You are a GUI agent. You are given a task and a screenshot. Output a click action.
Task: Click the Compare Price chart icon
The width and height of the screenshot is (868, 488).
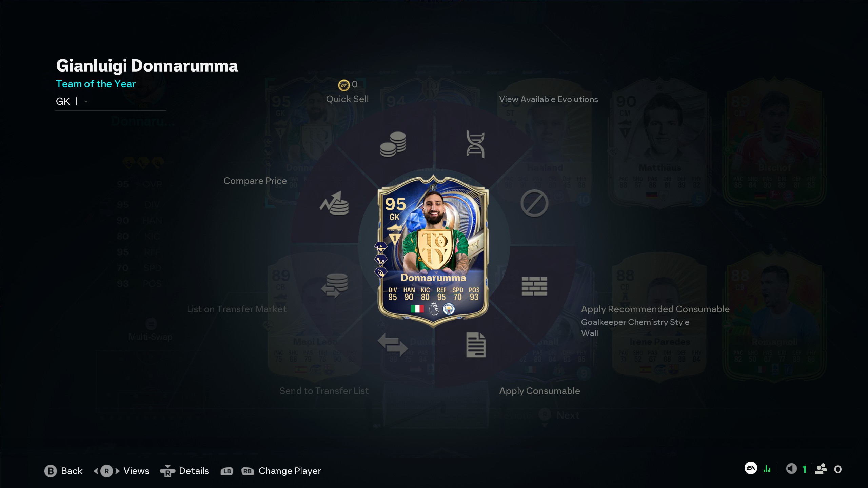[x=334, y=203]
